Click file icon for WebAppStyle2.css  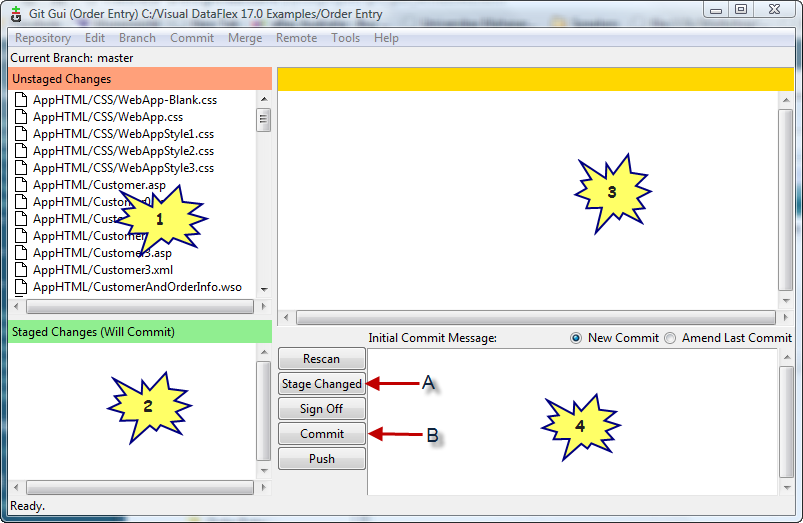(x=22, y=151)
